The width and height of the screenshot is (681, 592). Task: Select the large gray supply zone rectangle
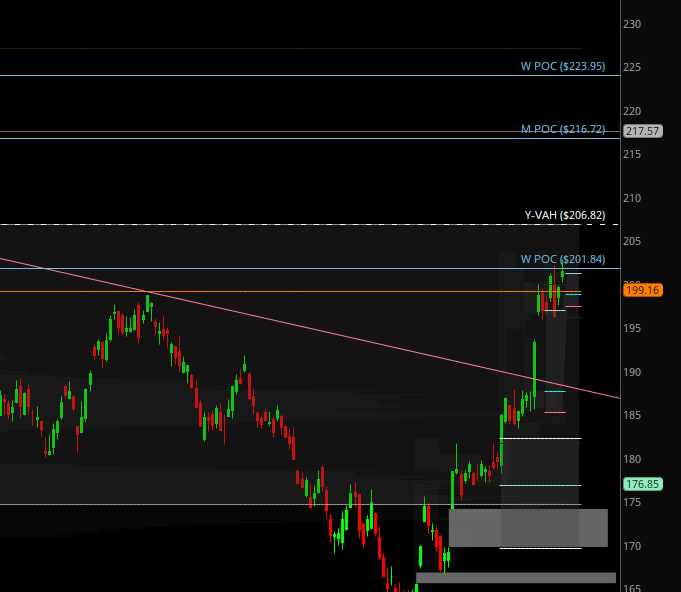pos(528,528)
